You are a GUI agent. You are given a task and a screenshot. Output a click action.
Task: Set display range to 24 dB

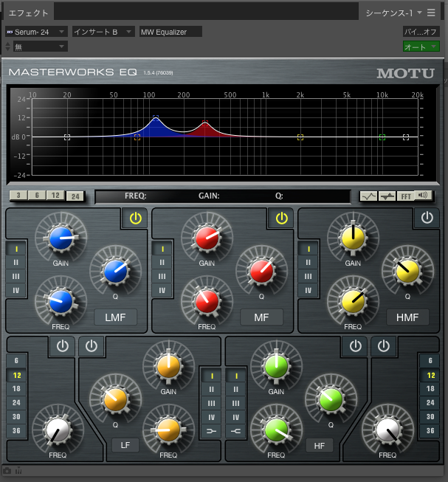75,196
